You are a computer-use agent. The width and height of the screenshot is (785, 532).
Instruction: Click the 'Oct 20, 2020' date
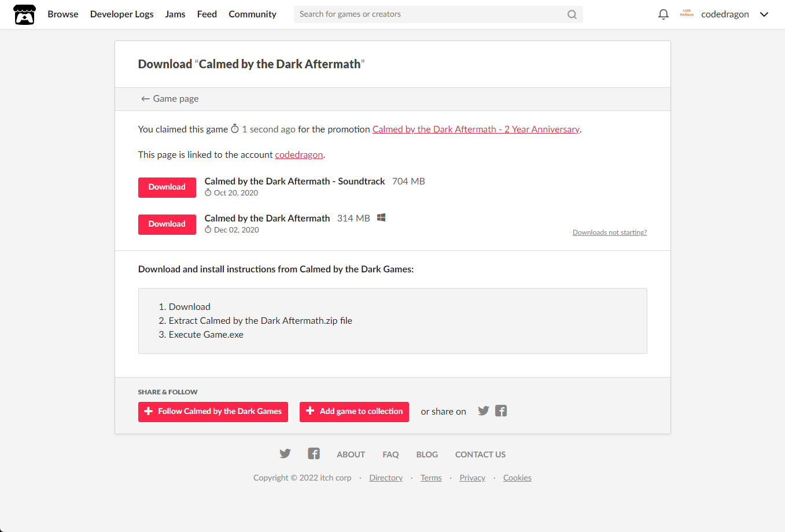pos(236,193)
